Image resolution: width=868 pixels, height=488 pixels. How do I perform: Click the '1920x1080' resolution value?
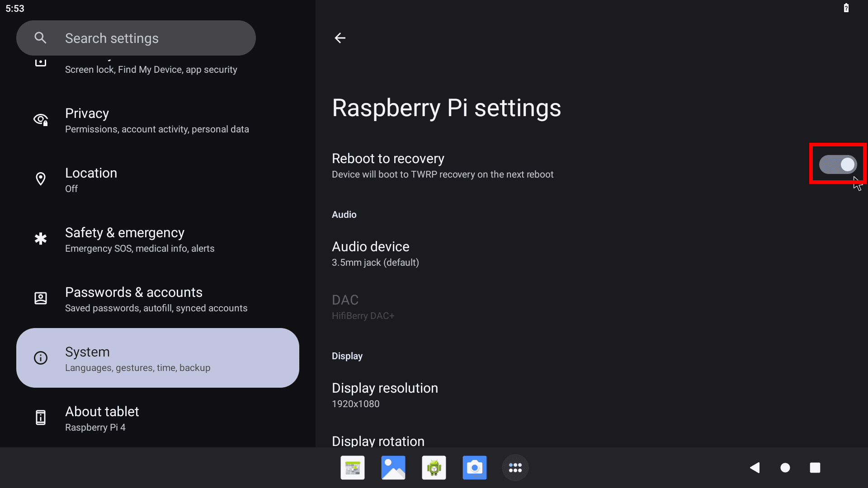pos(356,404)
